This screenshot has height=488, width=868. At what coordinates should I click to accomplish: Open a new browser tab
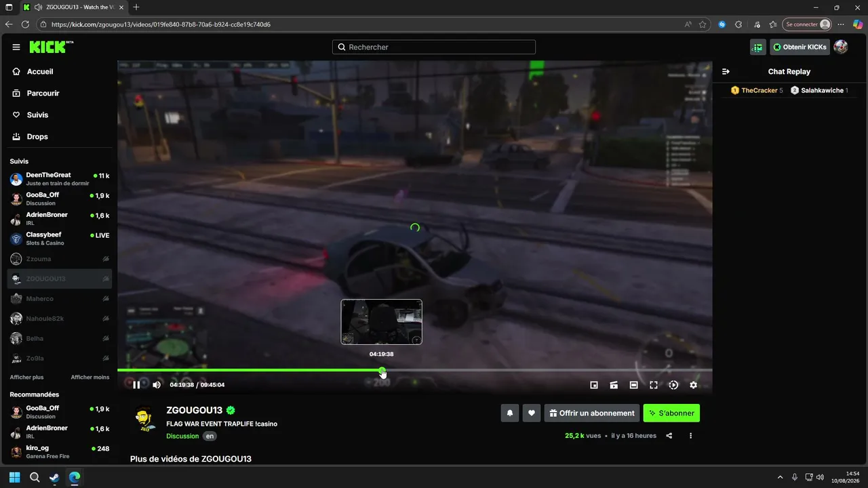coord(136,7)
